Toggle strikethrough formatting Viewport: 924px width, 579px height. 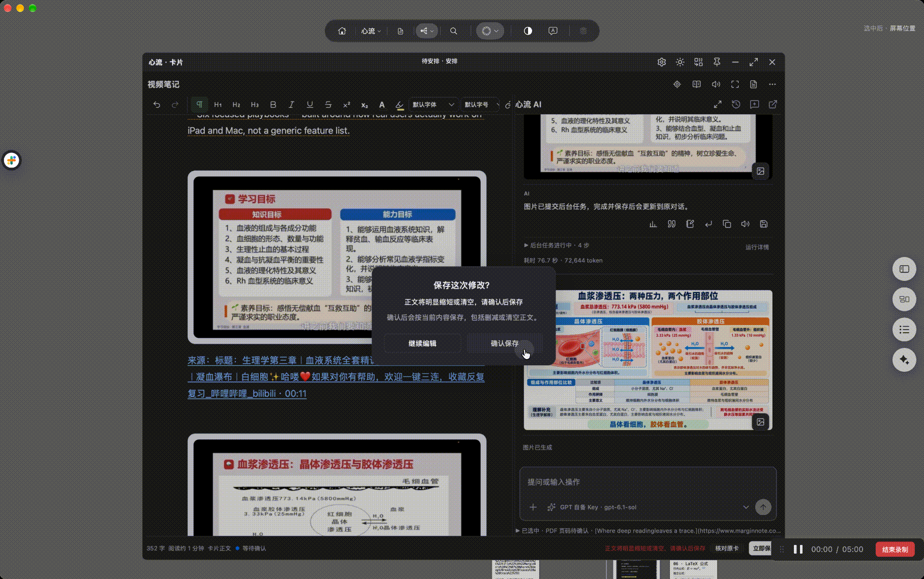click(x=328, y=105)
